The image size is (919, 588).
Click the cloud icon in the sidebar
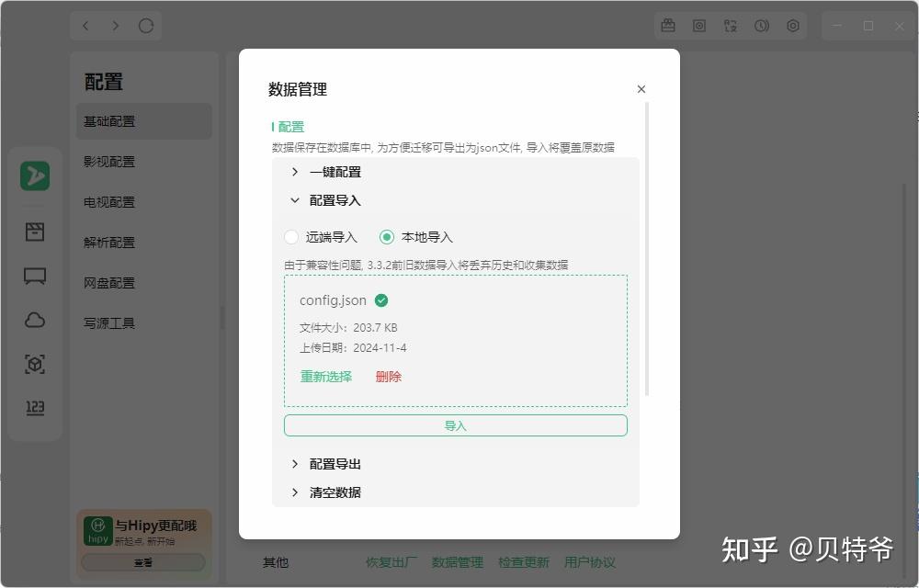pyautogui.click(x=35, y=320)
